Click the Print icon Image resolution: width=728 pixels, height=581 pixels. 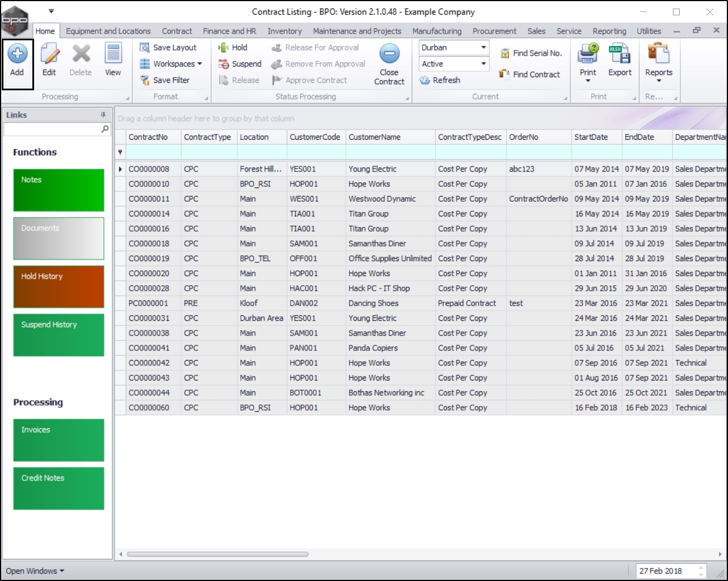[588, 54]
